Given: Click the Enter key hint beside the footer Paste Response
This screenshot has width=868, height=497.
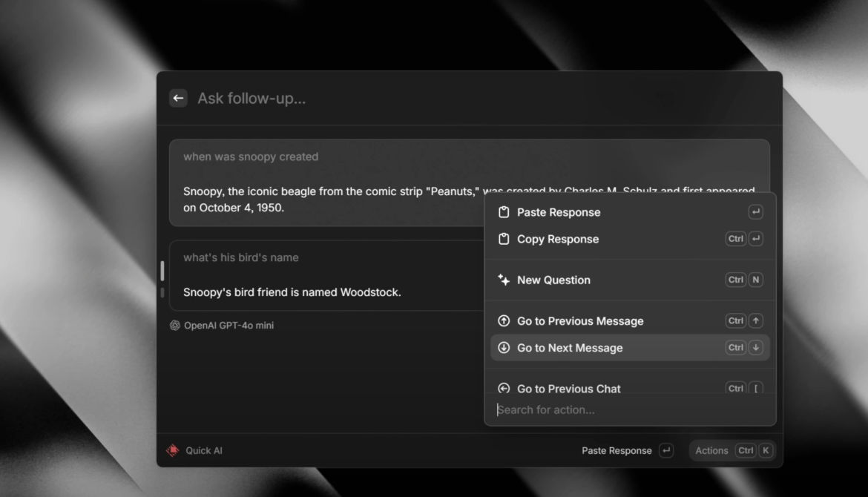Looking at the screenshot, I should 666,450.
